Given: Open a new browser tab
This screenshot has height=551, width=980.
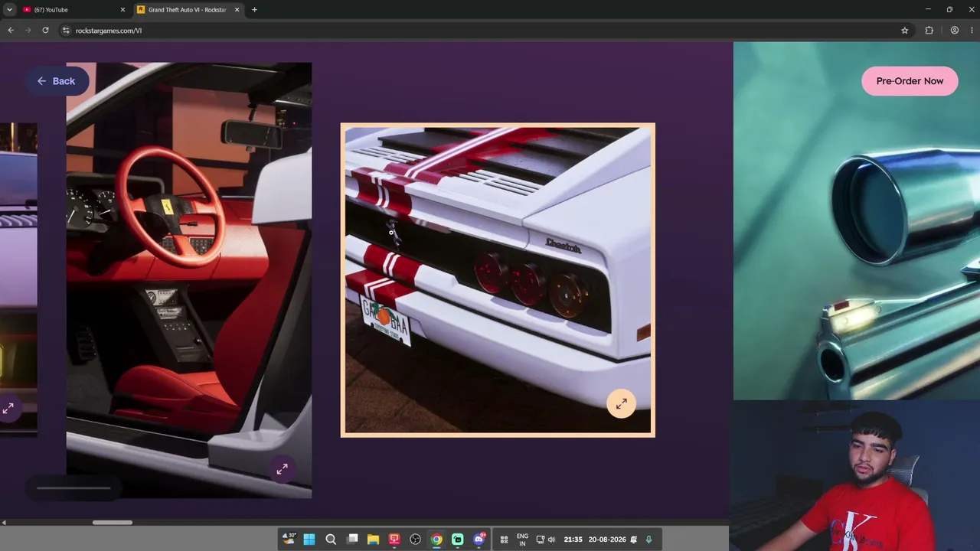Looking at the screenshot, I should [x=254, y=10].
